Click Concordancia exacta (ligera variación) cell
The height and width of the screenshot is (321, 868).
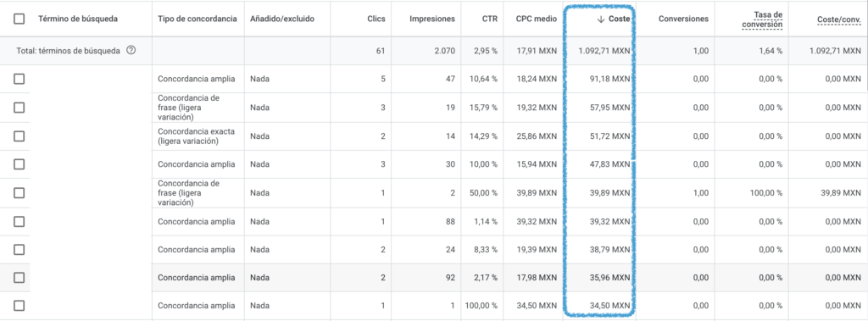pos(196,136)
